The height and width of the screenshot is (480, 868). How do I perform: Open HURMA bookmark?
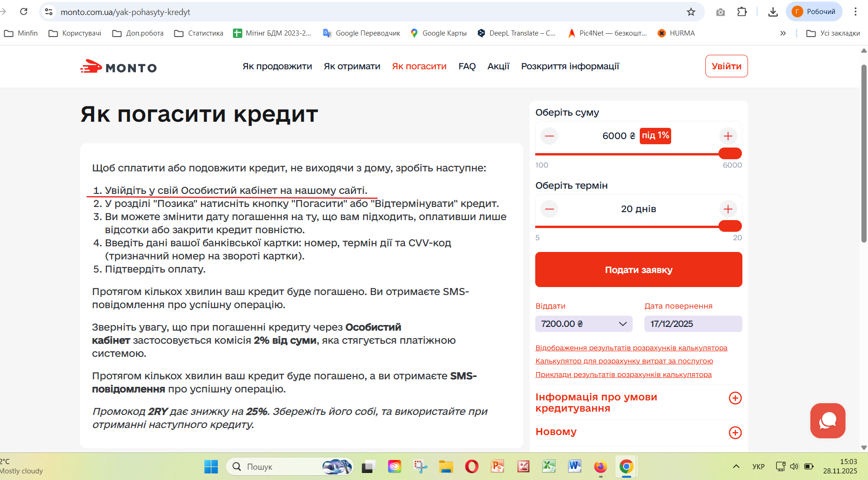[x=676, y=33]
